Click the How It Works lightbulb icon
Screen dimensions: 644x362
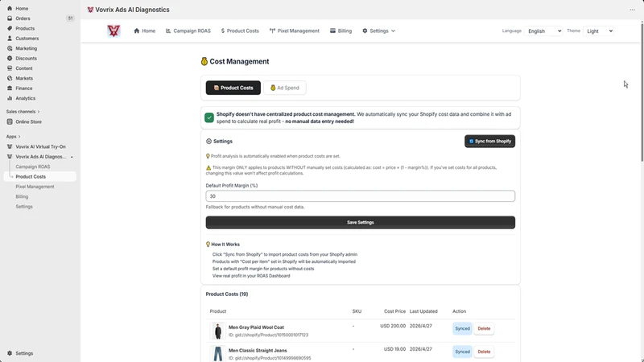click(x=208, y=245)
